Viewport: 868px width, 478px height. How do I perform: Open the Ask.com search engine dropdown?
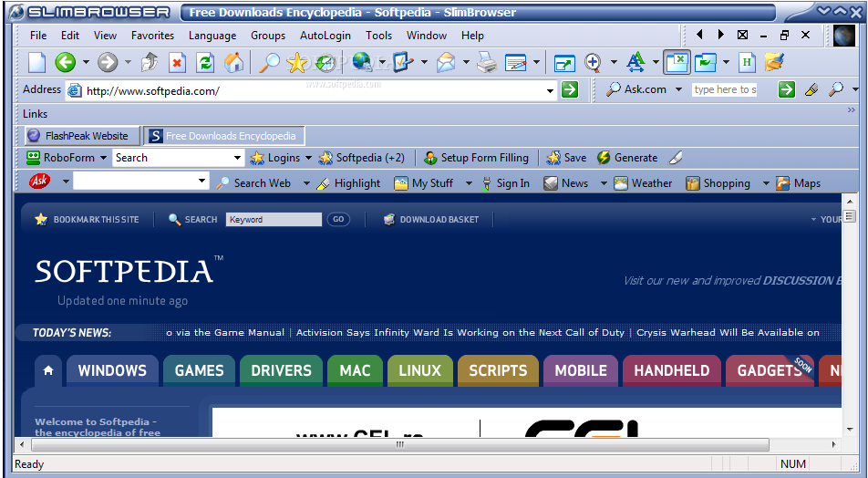(x=678, y=89)
